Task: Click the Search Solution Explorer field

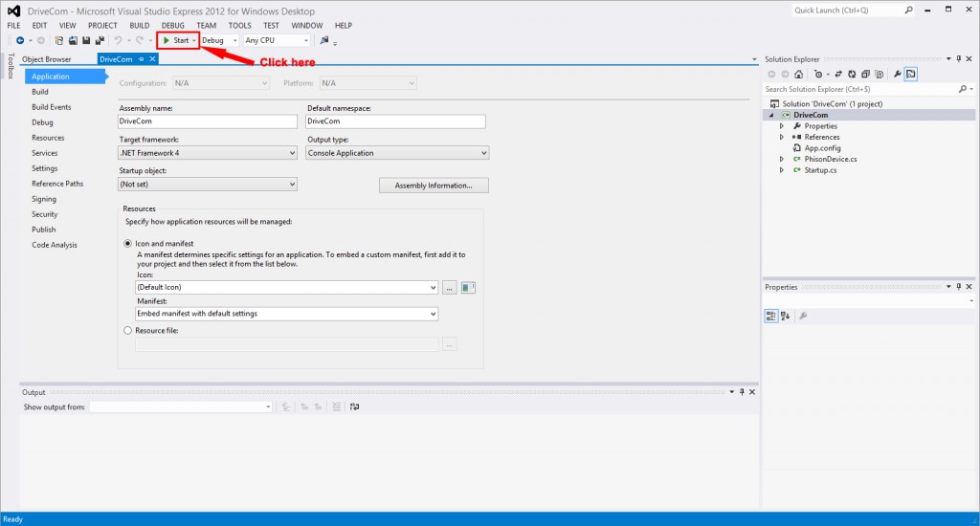Action: [x=859, y=89]
